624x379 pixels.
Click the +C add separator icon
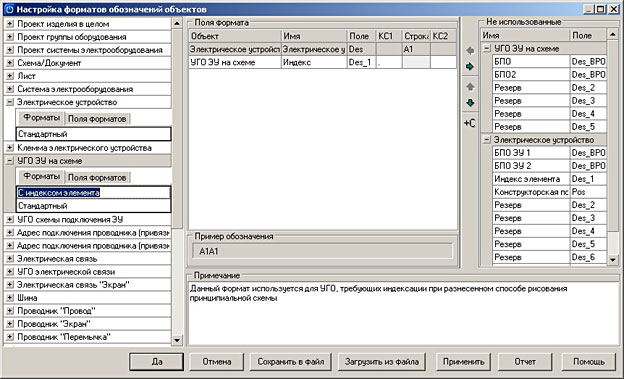coord(470,123)
